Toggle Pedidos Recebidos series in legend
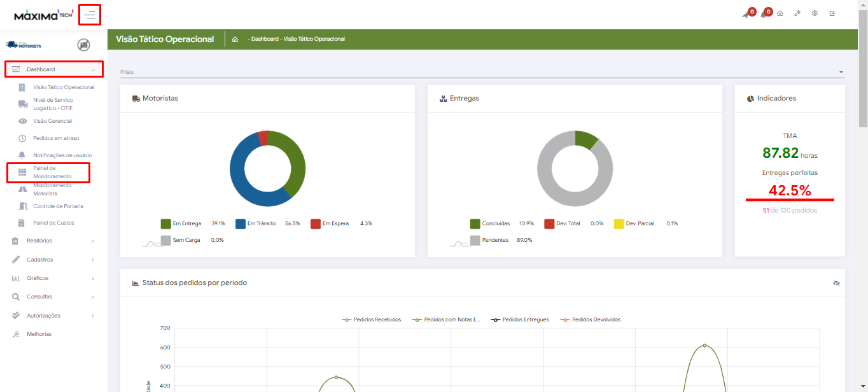The width and height of the screenshot is (868, 392). click(372, 319)
